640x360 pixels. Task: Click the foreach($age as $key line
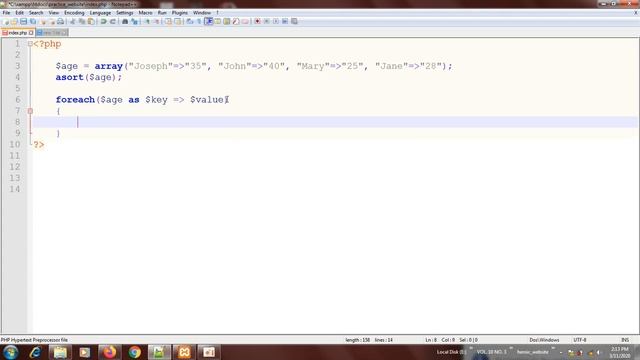click(142, 100)
